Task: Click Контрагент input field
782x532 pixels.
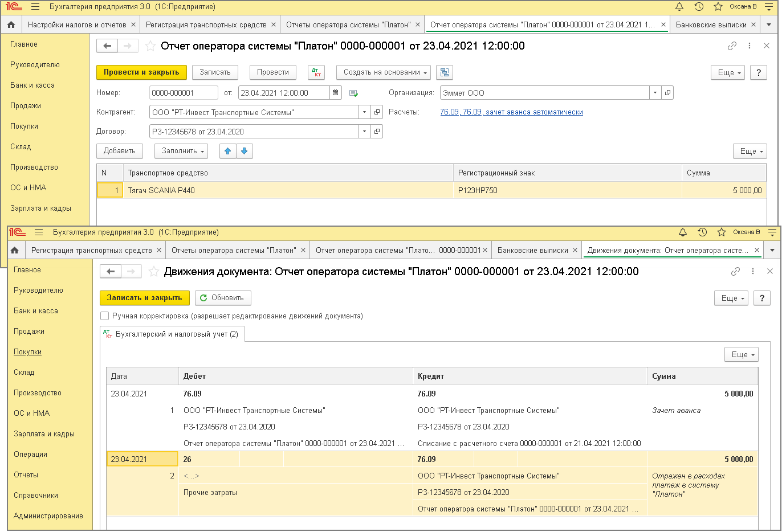Action: click(254, 112)
